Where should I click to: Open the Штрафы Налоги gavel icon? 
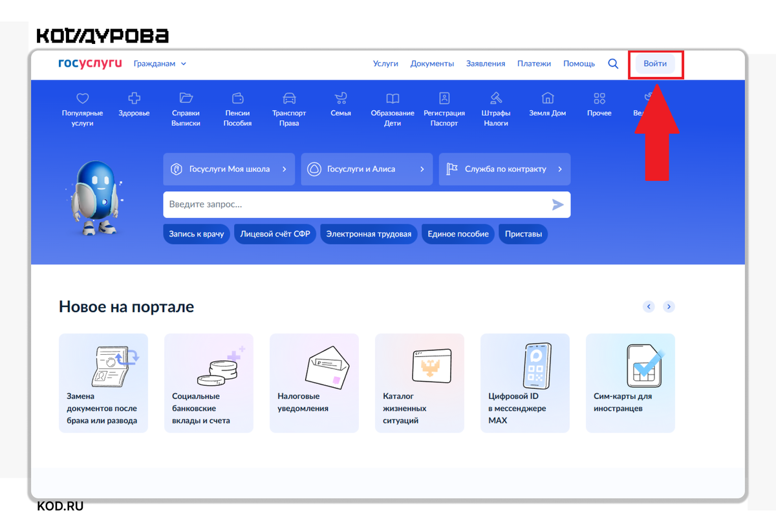pyautogui.click(x=496, y=98)
